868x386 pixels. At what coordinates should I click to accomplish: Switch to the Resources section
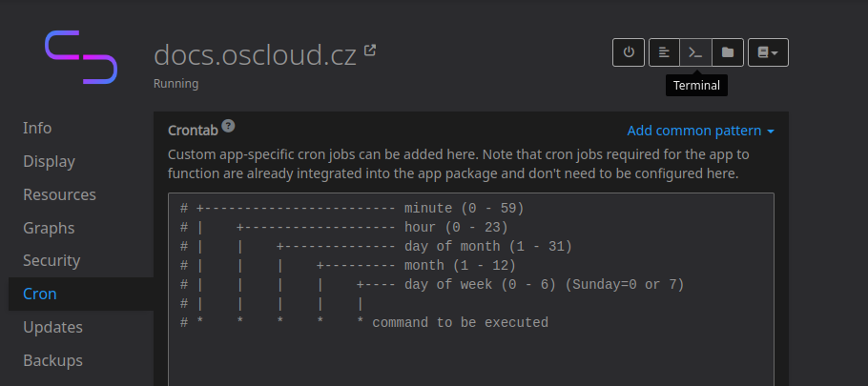59,194
